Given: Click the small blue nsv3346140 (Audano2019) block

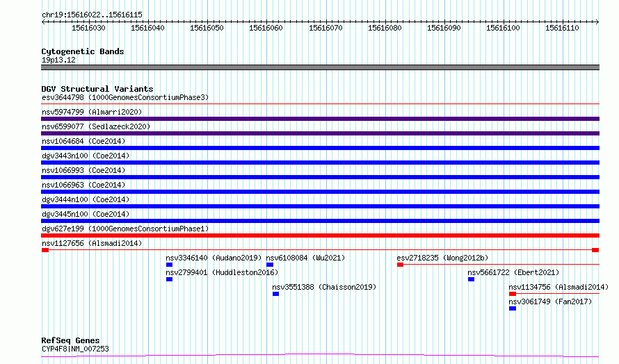Looking at the screenshot, I should [169, 265].
